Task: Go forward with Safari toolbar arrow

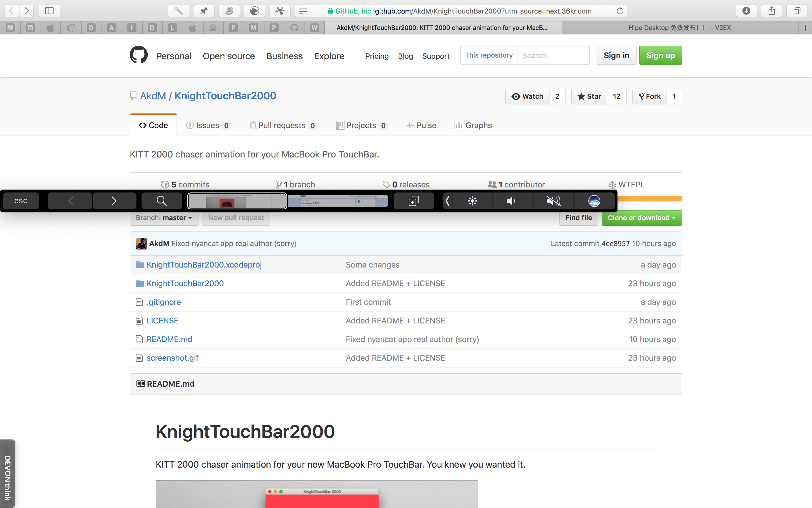Action: 27,11
